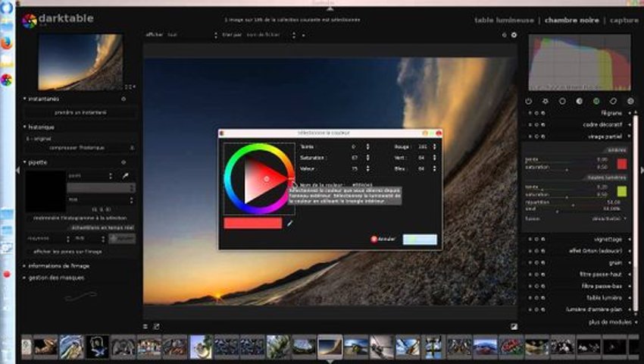Switch to table lumineuse view
This screenshot has width=644, height=364.
[x=504, y=20]
